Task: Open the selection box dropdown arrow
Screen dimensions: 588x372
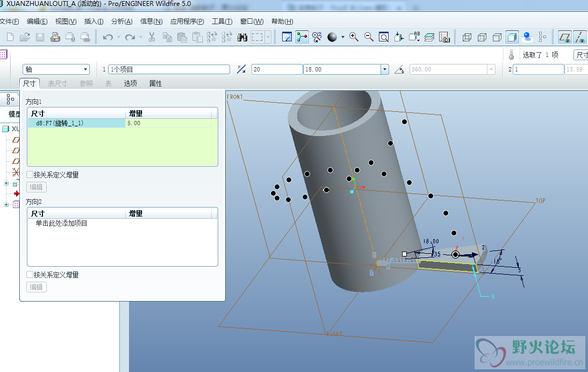Action: click(268, 37)
